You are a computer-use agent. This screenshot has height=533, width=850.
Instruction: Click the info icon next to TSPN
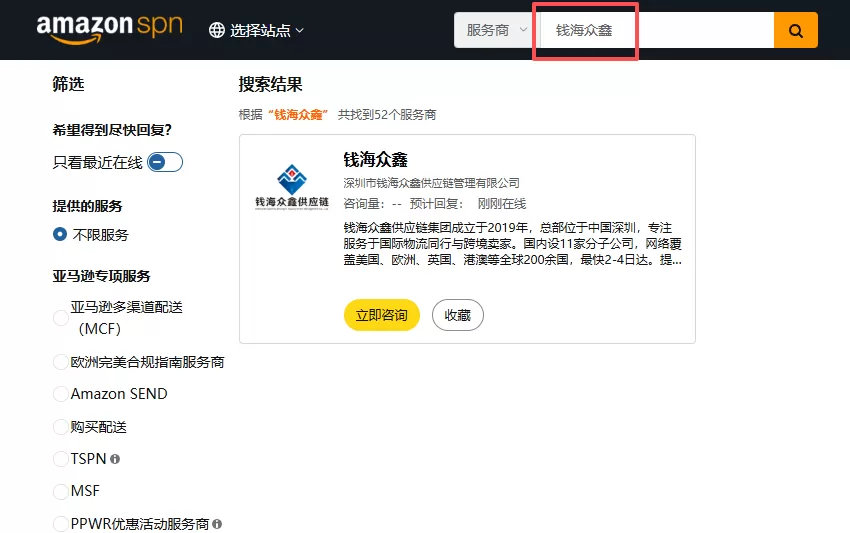tap(115, 459)
